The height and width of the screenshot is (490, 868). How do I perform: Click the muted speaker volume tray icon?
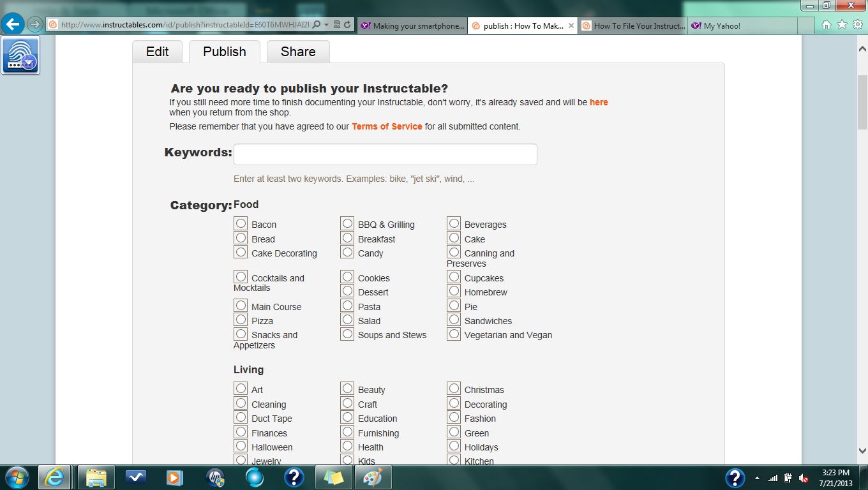804,478
